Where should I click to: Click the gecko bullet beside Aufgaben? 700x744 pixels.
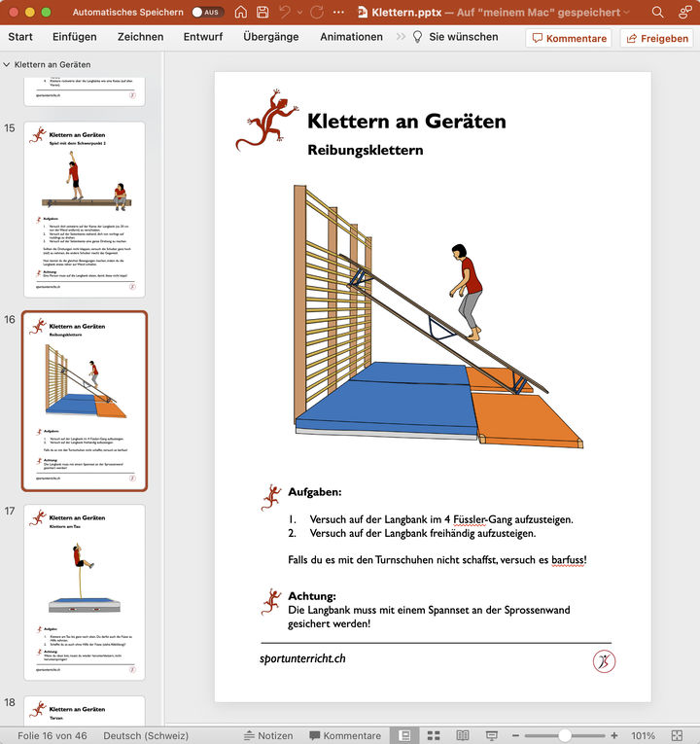pos(271,497)
